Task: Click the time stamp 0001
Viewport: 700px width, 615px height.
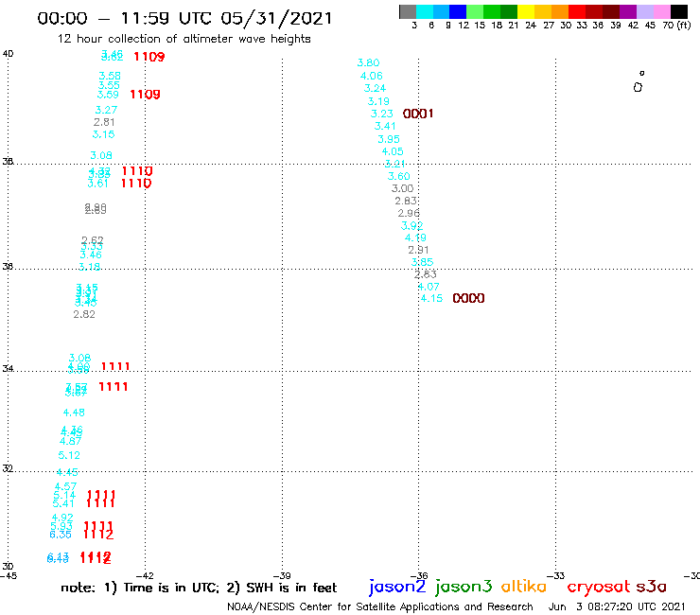Action: coord(418,114)
